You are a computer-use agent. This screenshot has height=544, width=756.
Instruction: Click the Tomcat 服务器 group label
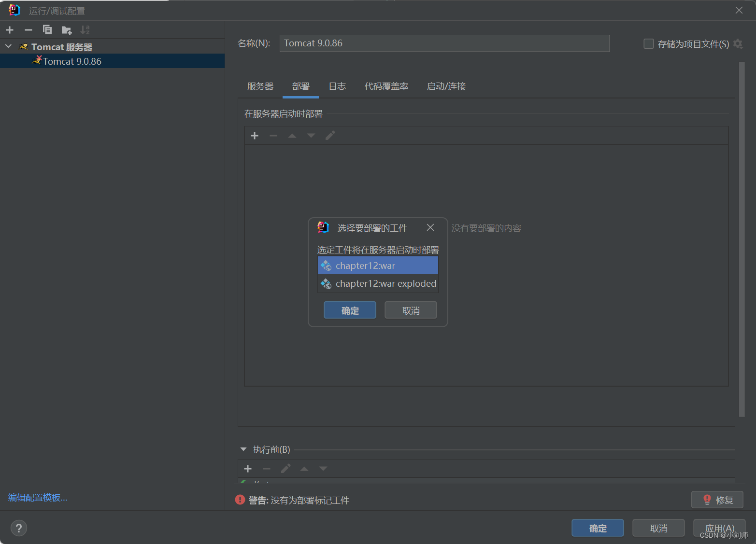tap(62, 47)
